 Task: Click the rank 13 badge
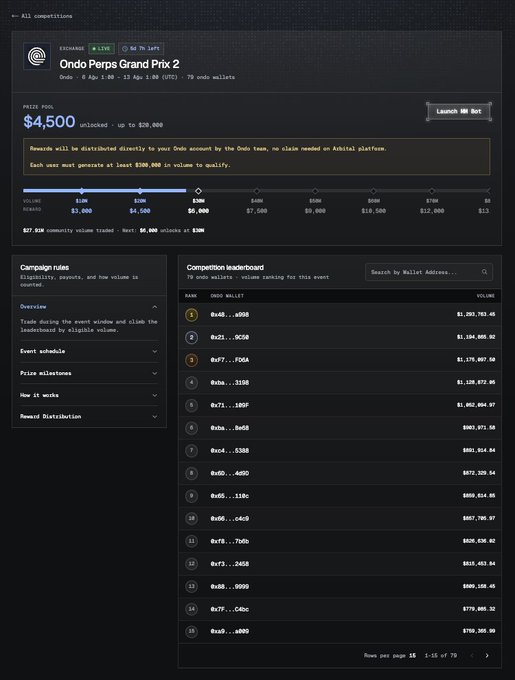191,586
